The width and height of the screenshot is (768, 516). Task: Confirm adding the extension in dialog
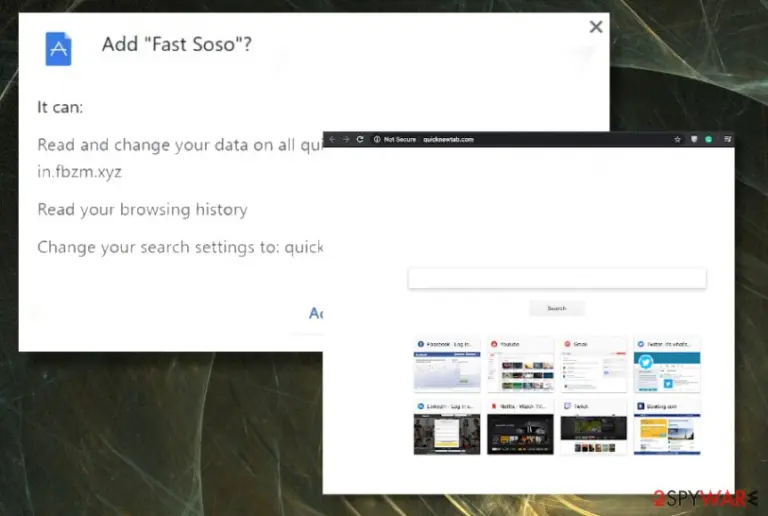(316, 313)
